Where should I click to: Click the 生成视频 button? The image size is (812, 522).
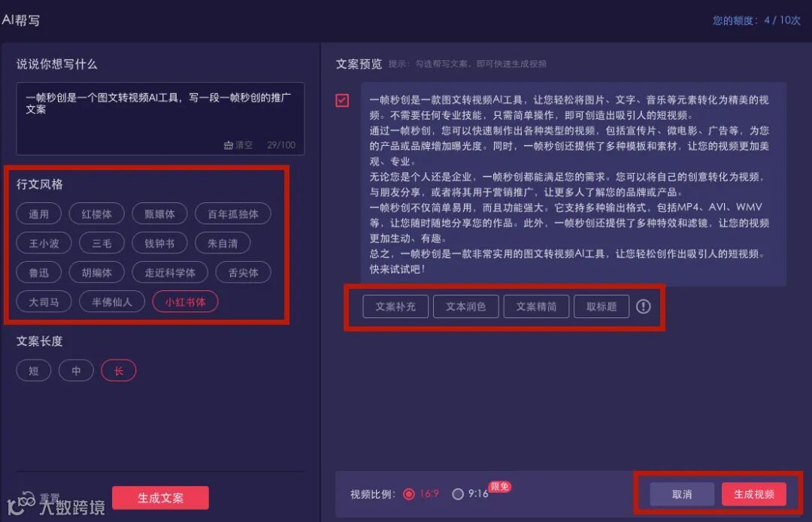coord(754,495)
